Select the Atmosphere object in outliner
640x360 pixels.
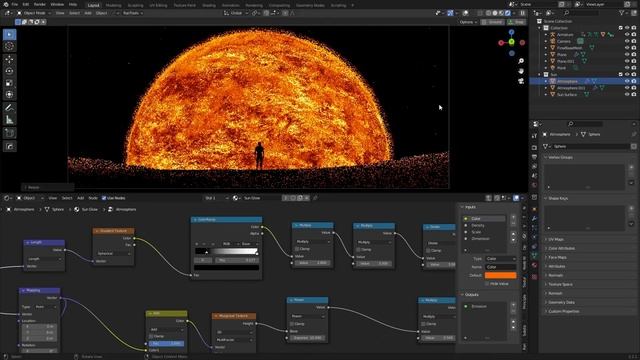[567, 81]
